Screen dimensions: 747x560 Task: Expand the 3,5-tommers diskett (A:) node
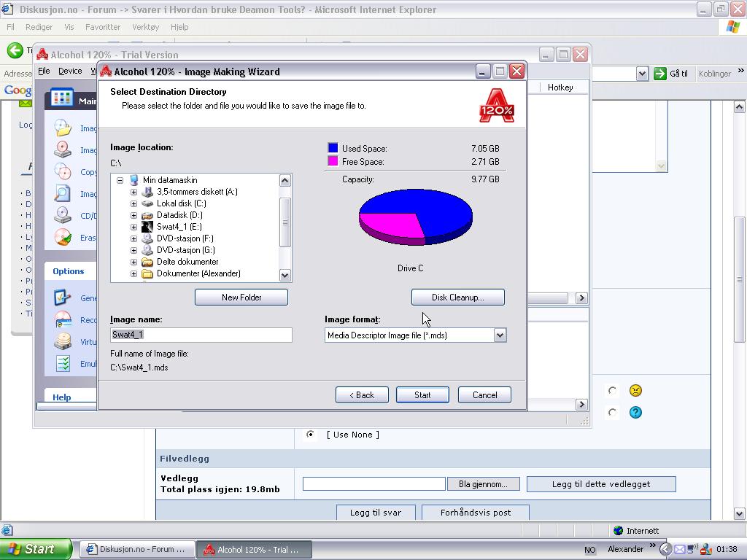(134, 192)
